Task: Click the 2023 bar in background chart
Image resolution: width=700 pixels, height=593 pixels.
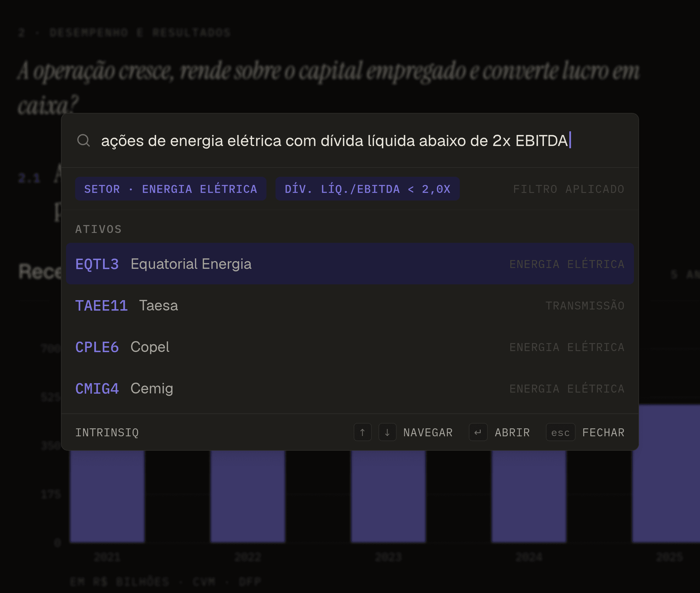Action: pyautogui.click(x=388, y=496)
